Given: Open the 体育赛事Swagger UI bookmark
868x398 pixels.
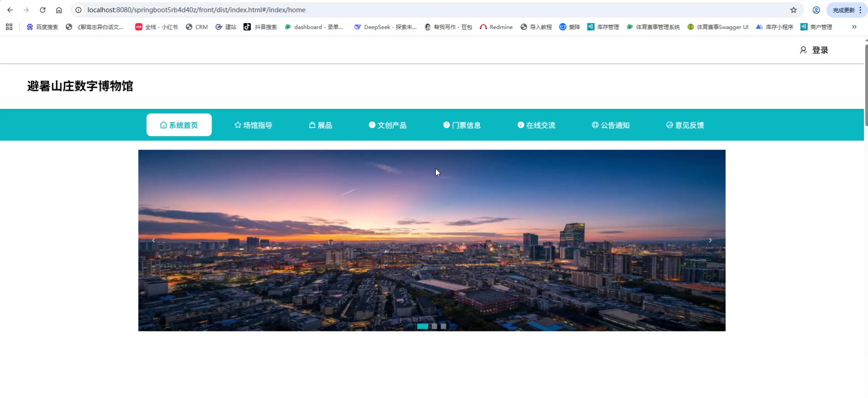Looking at the screenshot, I should (718, 27).
